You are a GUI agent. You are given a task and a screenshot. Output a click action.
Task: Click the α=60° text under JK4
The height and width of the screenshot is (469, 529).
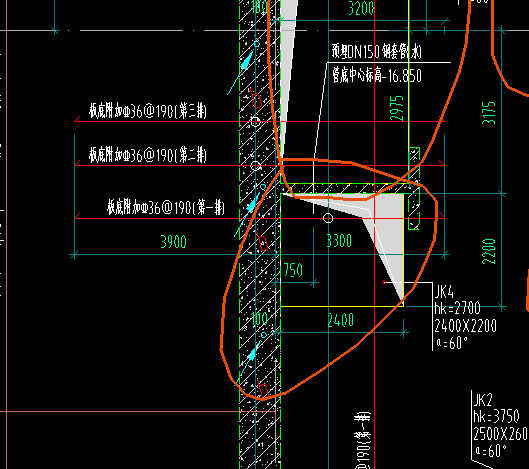coord(452,343)
